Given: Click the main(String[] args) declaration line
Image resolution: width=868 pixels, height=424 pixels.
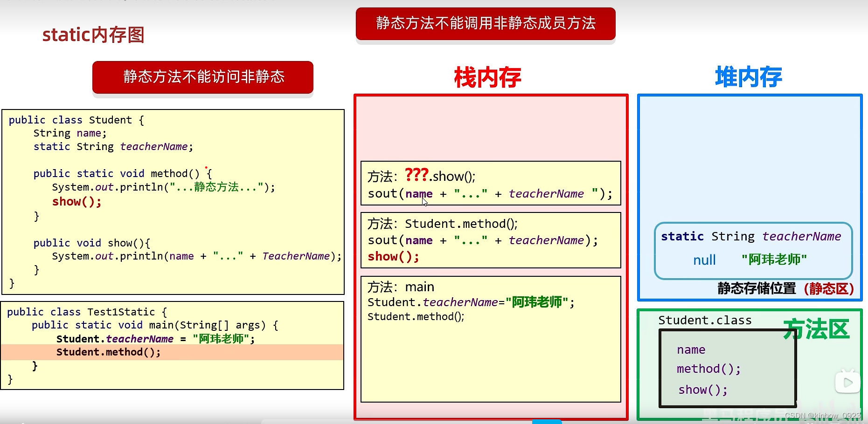Looking at the screenshot, I should point(155,325).
